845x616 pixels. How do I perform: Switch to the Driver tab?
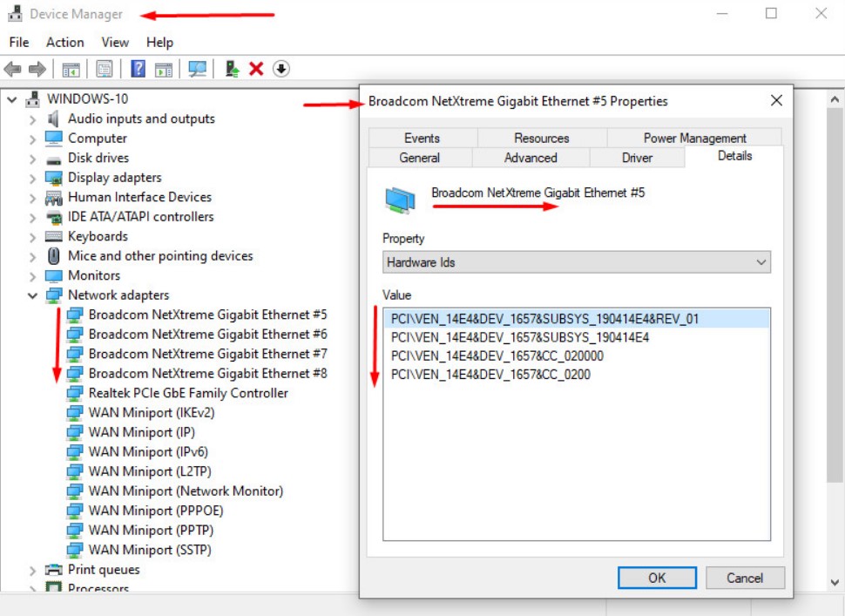(637, 158)
